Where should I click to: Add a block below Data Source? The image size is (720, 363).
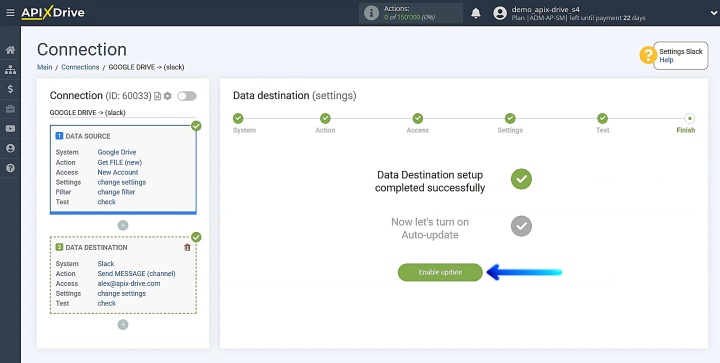123,225
